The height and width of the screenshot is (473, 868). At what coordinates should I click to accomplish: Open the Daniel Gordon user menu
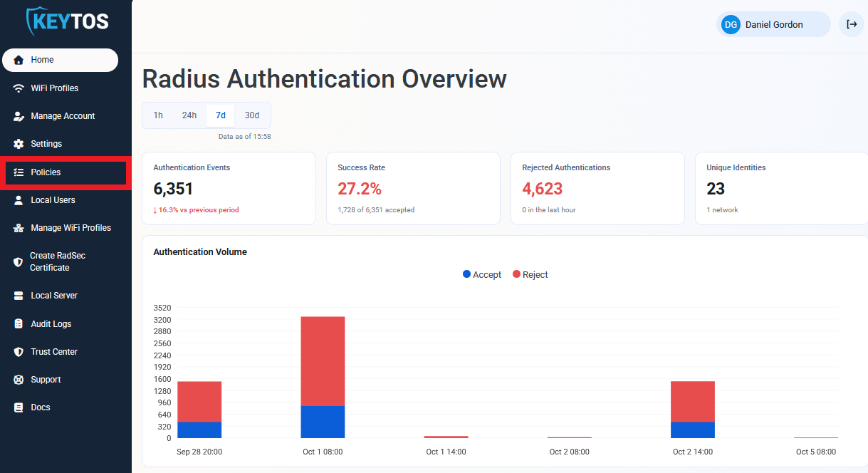pyautogui.click(x=773, y=24)
